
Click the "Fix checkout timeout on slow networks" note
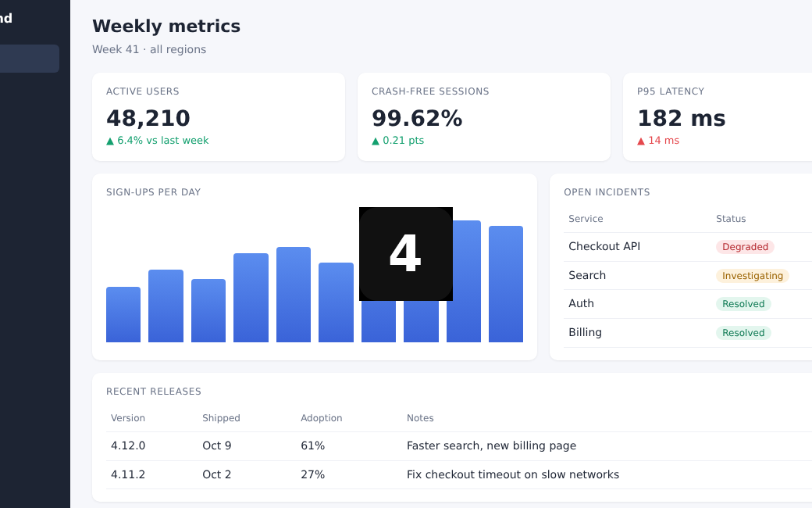pyautogui.click(x=513, y=475)
